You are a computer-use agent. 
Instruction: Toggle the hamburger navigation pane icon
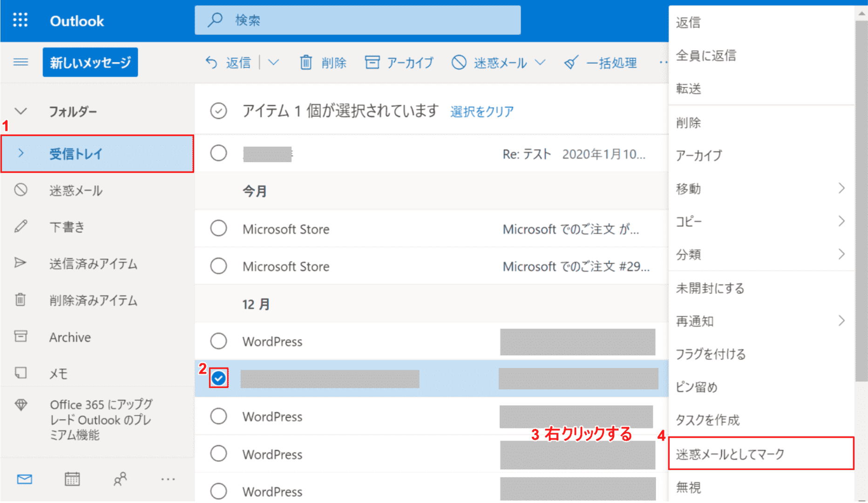(x=20, y=62)
